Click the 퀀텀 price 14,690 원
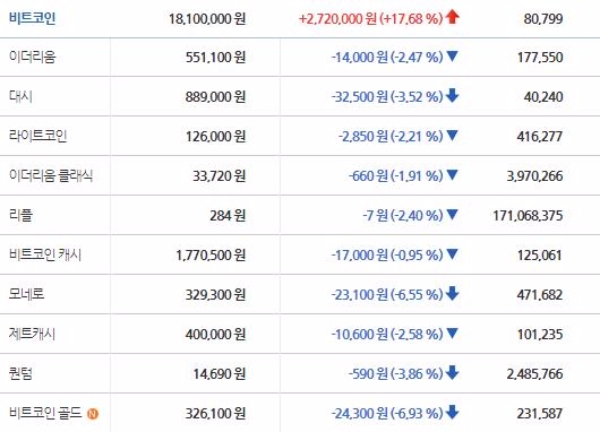This screenshot has width=600, height=432. (218, 372)
